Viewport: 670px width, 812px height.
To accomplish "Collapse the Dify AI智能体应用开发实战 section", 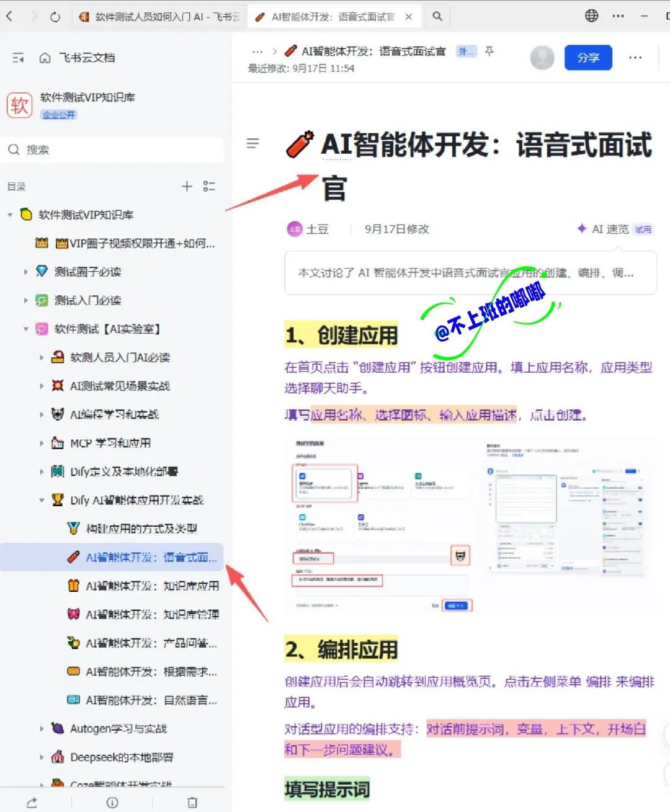I will 41,499.
